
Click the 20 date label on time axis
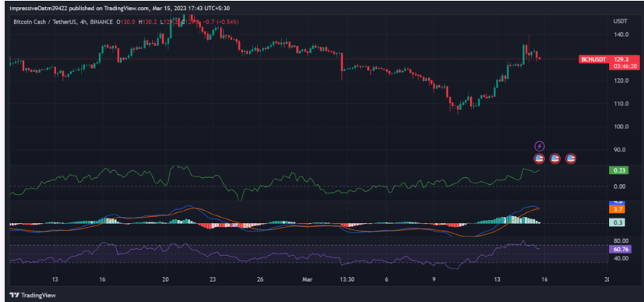click(x=165, y=279)
